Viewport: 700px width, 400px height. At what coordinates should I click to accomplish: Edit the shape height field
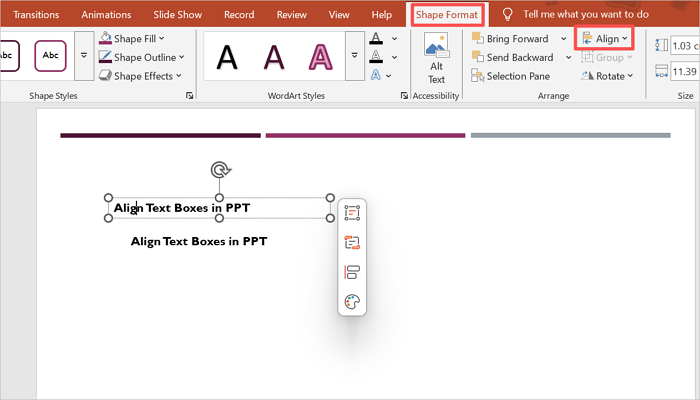coord(685,46)
